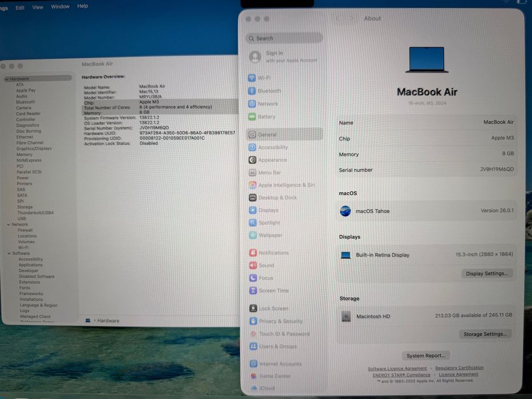Select Internet Accounts icon

[253, 364]
